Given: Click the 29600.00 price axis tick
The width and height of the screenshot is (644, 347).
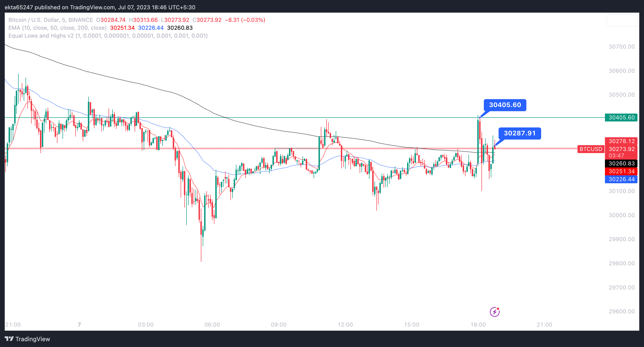Looking at the screenshot, I should (x=621, y=311).
